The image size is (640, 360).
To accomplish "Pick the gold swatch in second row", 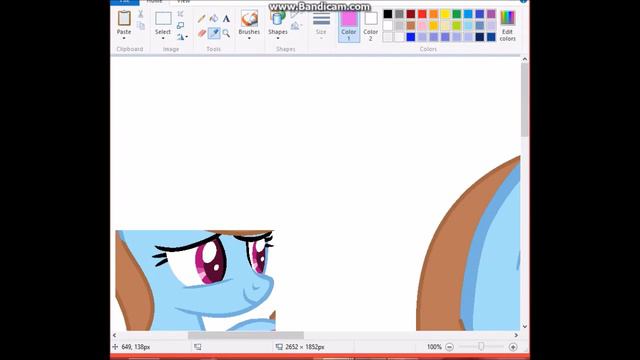I will coord(433,25).
